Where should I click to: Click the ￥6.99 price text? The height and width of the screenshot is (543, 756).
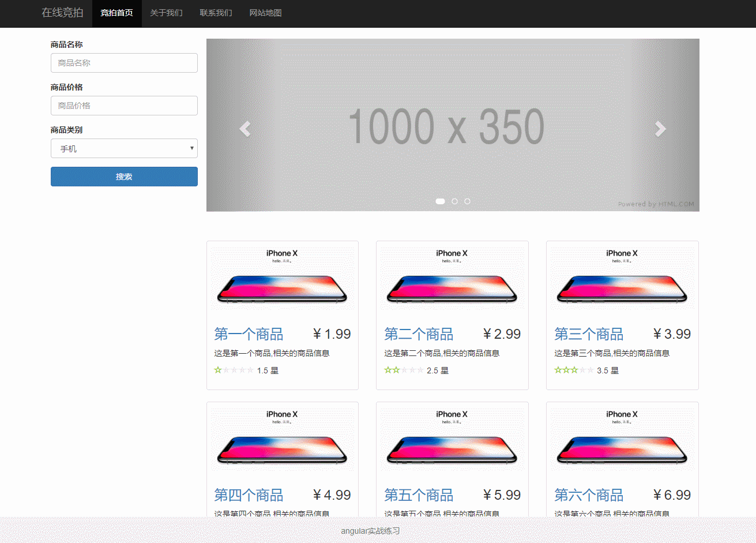pos(672,495)
